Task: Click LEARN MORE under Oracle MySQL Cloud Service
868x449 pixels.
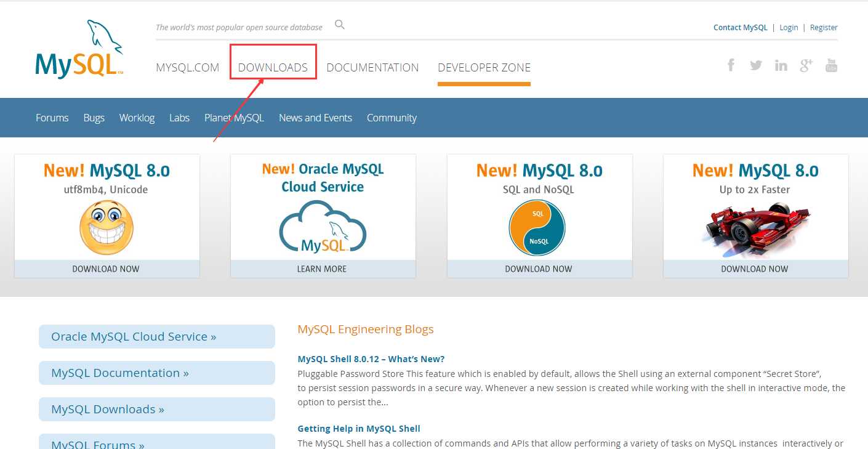Action: tap(323, 269)
